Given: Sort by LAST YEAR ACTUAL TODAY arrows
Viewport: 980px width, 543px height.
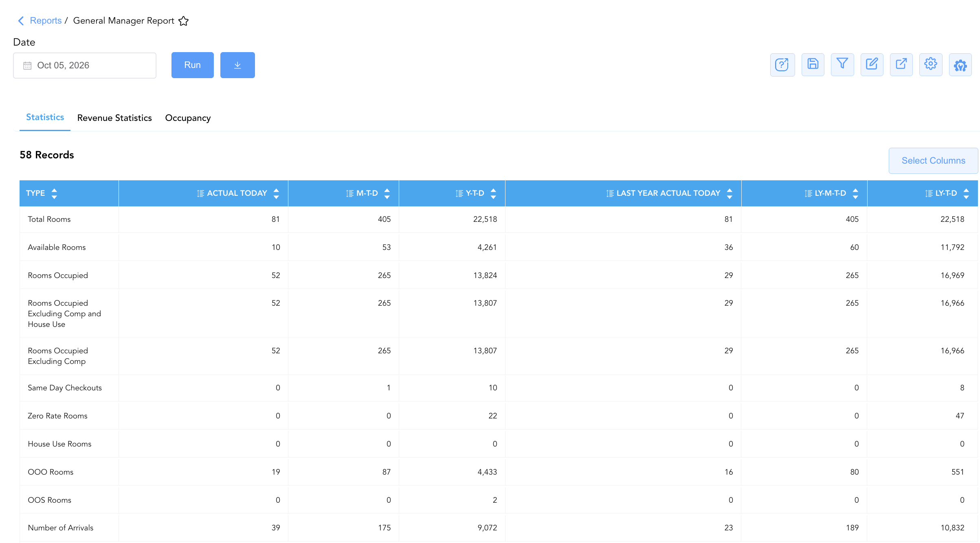Looking at the screenshot, I should click(730, 193).
